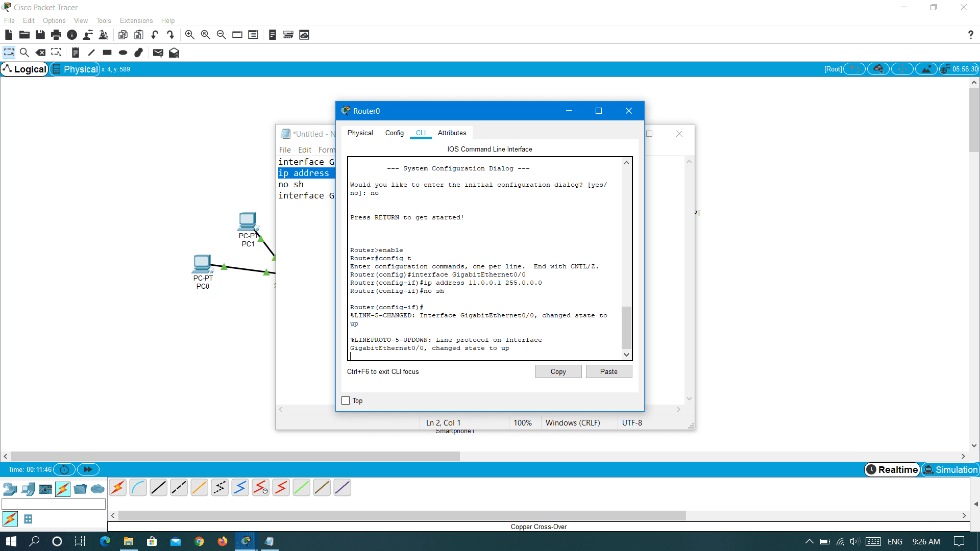Screen dimensions: 980x551
Task: Open the Windows Start menu
Action: [11, 541]
